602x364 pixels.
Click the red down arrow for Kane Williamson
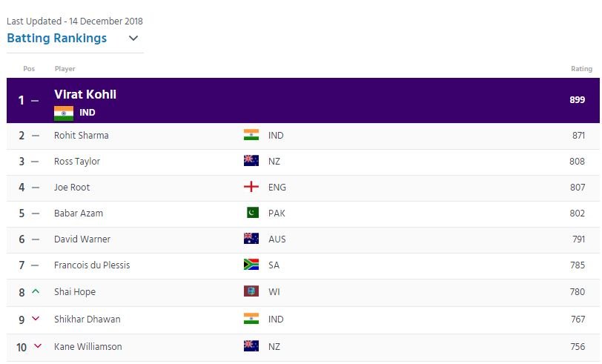38,346
